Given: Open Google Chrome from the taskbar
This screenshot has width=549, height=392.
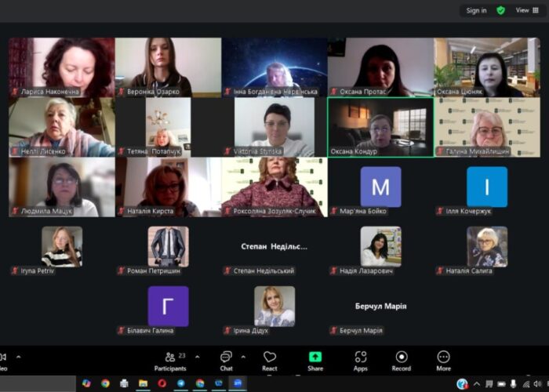Looking at the screenshot, I should (105, 383).
